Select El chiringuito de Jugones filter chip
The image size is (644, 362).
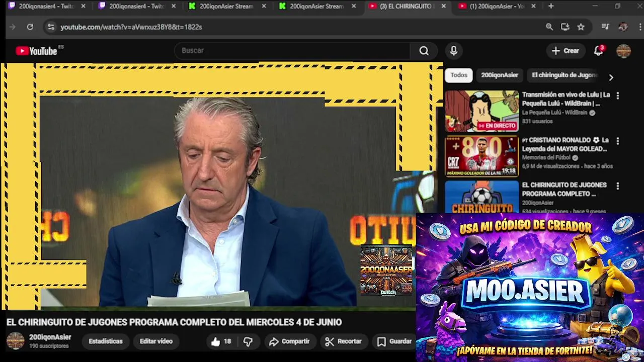pyautogui.click(x=564, y=75)
